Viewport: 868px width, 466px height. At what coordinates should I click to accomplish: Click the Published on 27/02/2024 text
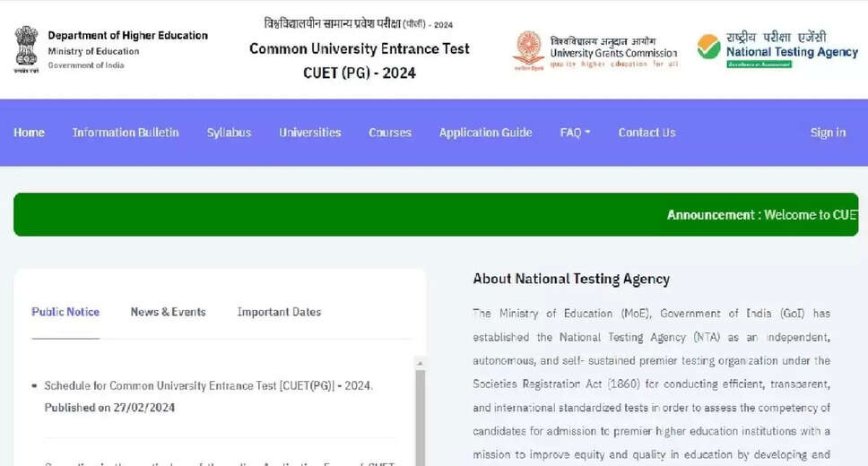pyautogui.click(x=109, y=408)
